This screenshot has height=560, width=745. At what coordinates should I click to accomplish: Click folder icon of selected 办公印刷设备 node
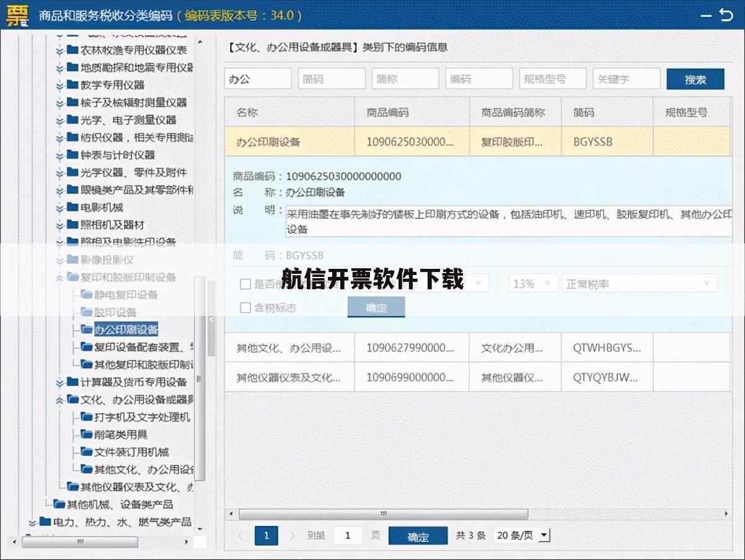pyautogui.click(x=86, y=329)
